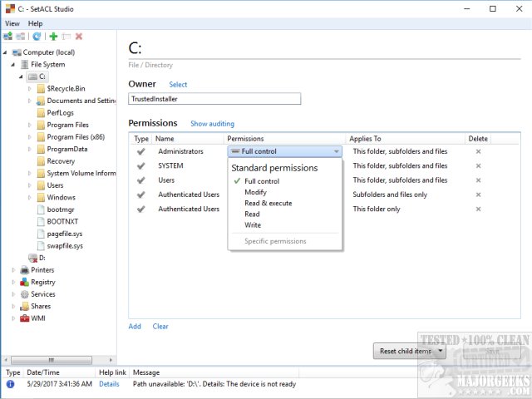
Task: Choose Write permission in the list
Action: [253, 225]
